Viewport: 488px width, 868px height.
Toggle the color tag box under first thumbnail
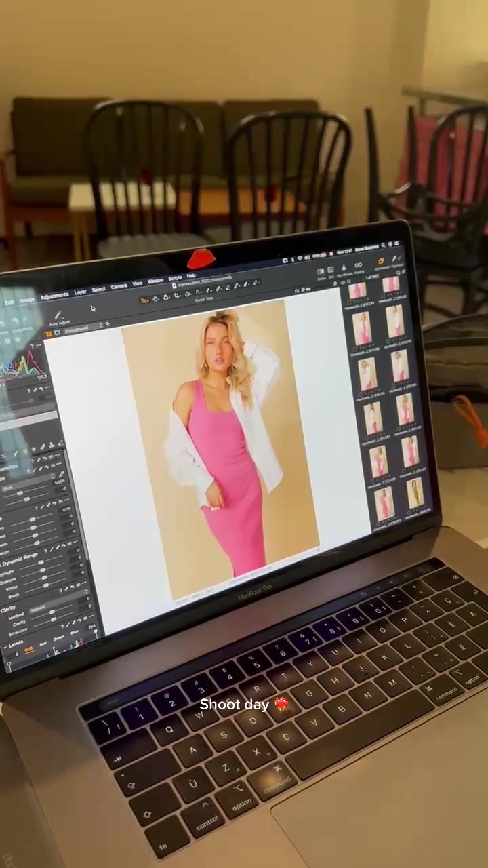click(x=350, y=302)
